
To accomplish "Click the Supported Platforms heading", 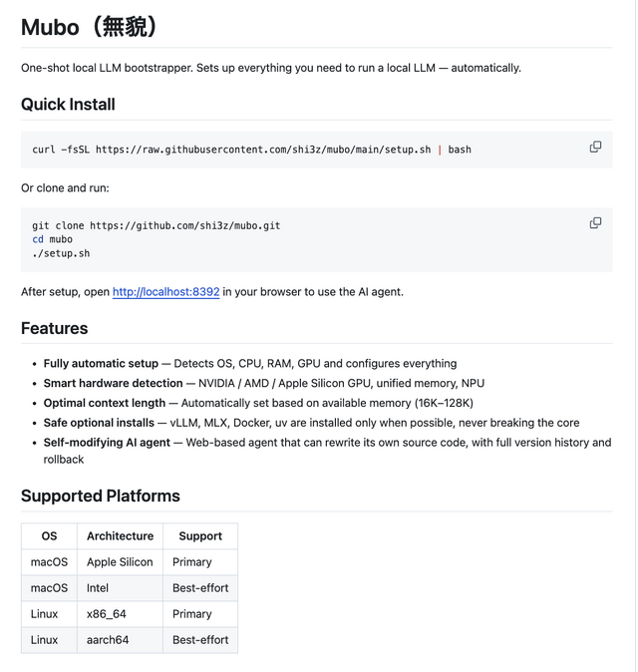I will [x=101, y=496].
